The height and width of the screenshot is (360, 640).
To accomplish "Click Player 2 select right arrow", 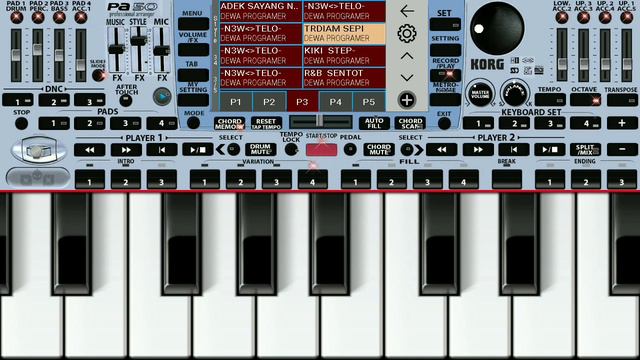I will click(x=420, y=149).
